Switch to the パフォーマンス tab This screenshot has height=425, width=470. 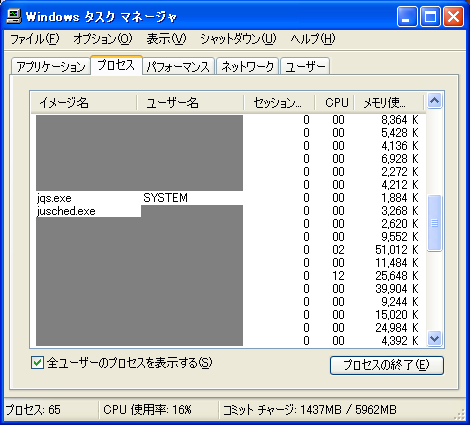[178, 67]
